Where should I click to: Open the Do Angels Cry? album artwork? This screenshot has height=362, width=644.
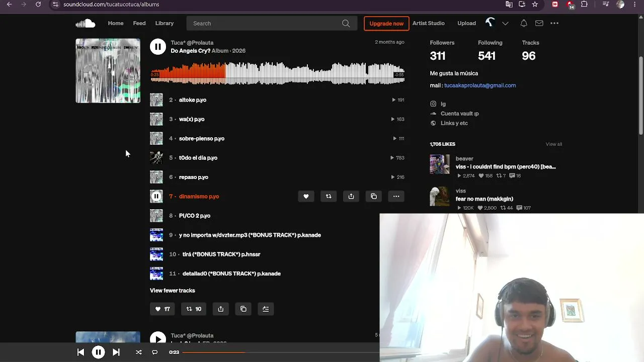(108, 71)
